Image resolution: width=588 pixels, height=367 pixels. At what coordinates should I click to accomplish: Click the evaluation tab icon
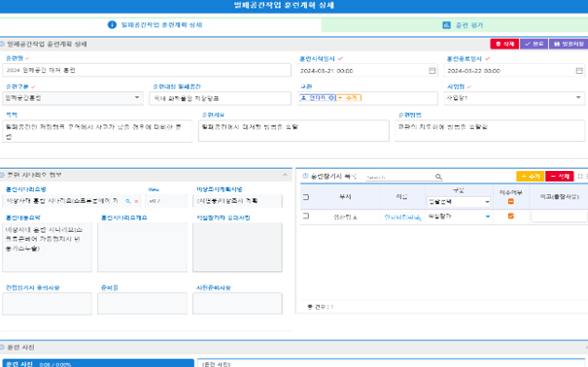click(446, 25)
